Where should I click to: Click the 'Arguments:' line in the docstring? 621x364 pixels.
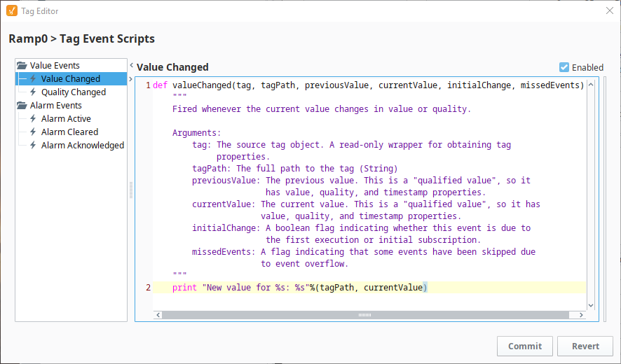point(196,133)
